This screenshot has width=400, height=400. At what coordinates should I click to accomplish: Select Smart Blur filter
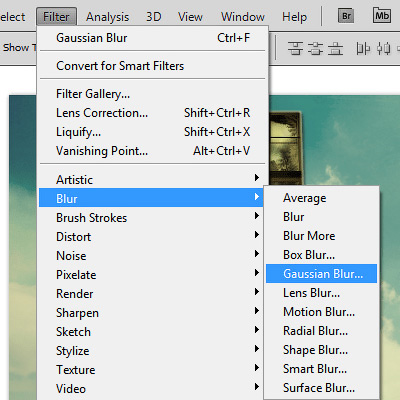[x=321, y=369]
